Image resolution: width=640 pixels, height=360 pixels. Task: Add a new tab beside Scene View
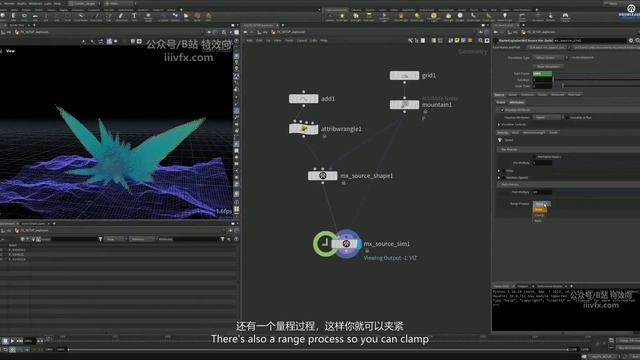point(35,26)
